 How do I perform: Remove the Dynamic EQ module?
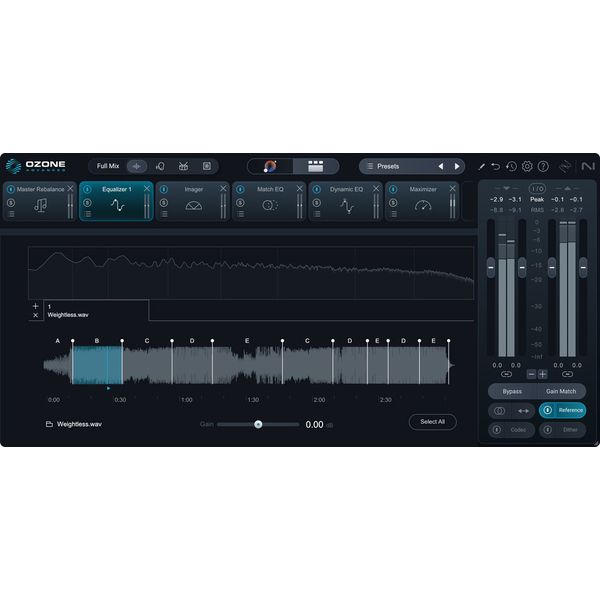click(x=376, y=188)
